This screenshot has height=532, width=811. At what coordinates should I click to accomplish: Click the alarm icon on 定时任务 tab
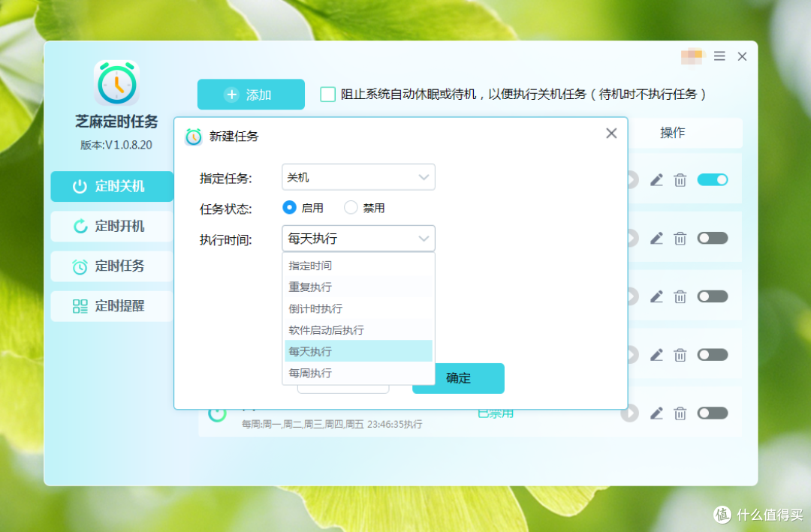[80, 266]
